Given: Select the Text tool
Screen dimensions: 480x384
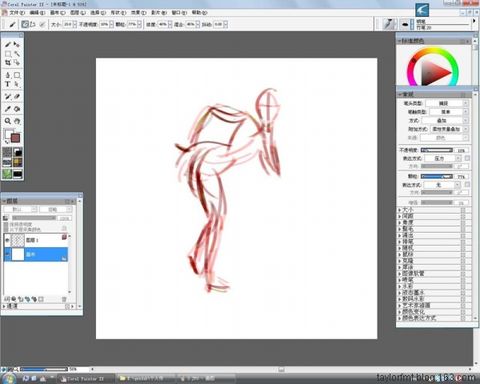Looking at the screenshot, I should pyautogui.click(x=8, y=84).
